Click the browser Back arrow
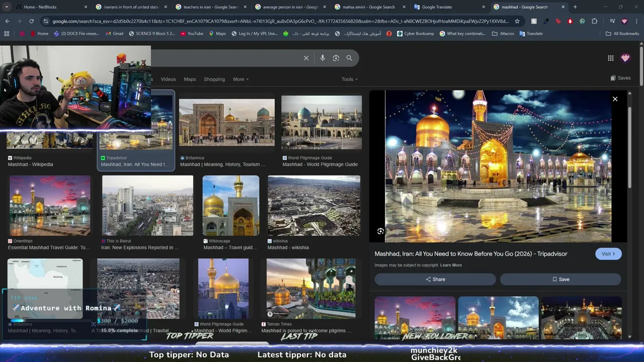The image size is (644, 362). (x=7, y=21)
